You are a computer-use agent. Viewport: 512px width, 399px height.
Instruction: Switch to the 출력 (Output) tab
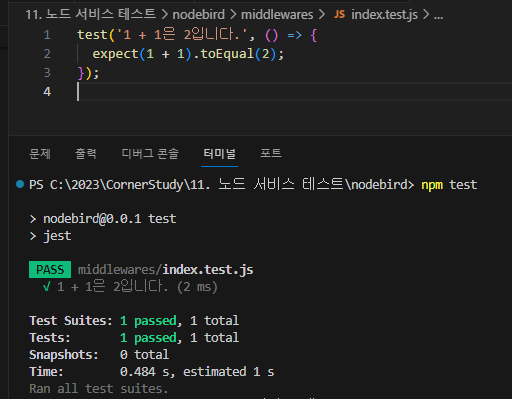coord(86,154)
